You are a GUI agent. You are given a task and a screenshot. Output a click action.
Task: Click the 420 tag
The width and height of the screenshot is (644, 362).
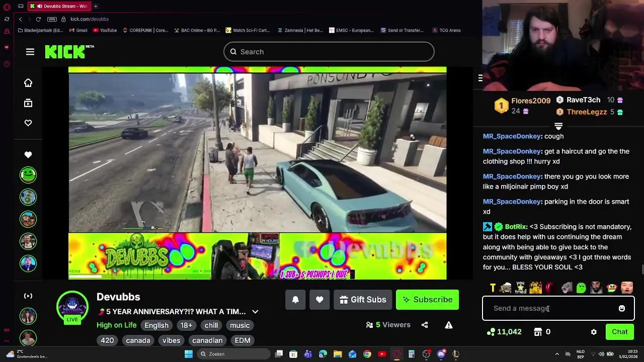(107, 340)
